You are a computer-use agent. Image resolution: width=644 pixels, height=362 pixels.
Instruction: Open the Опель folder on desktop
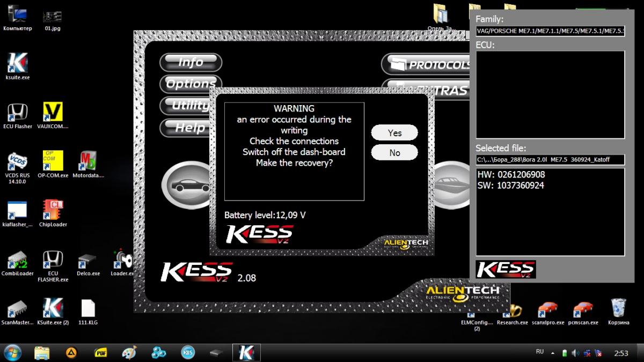tap(440, 17)
